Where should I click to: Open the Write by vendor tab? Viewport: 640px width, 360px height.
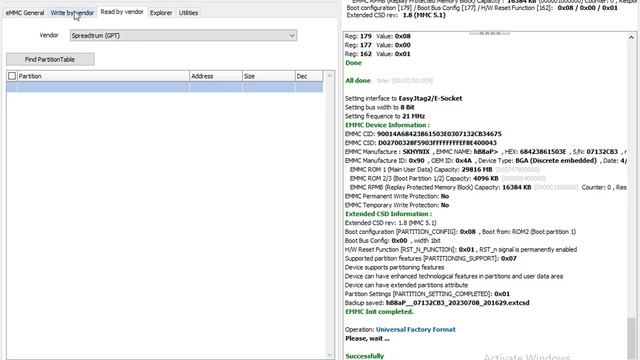(x=72, y=13)
